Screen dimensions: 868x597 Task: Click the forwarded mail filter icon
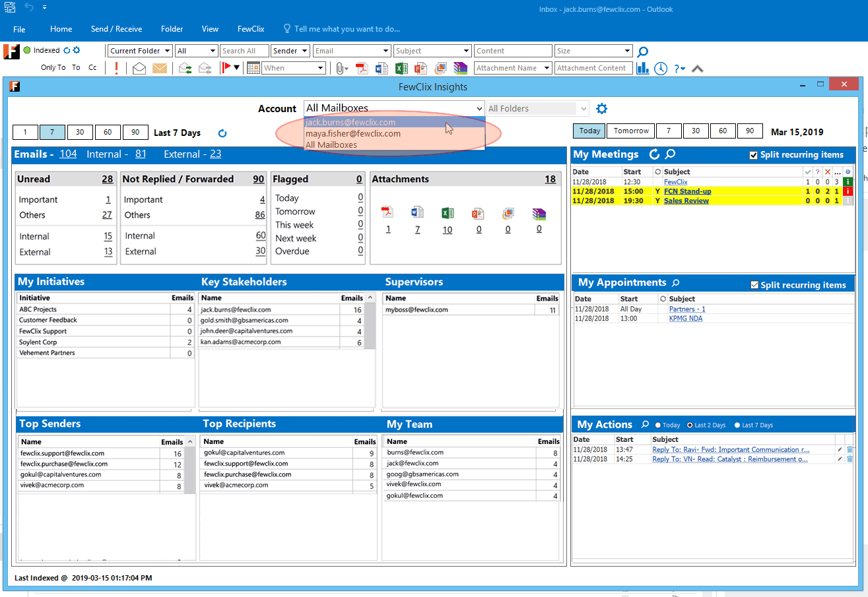205,68
